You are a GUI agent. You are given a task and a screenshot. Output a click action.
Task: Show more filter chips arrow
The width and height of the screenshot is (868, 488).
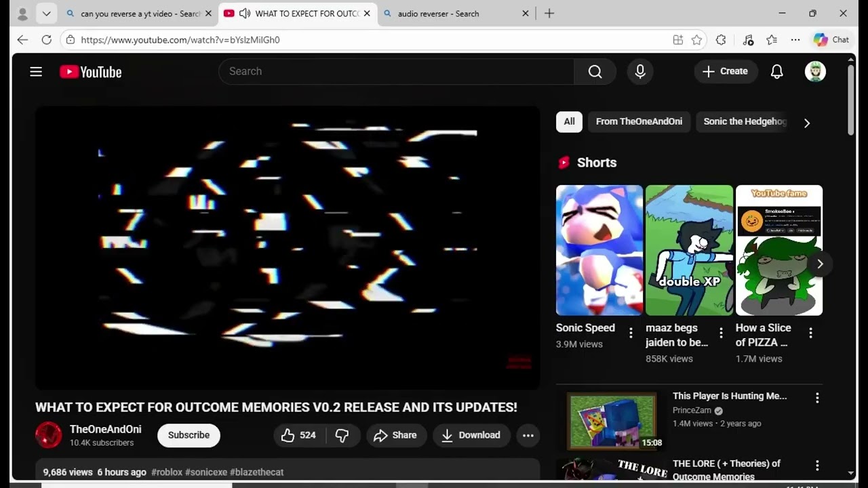[x=807, y=123]
